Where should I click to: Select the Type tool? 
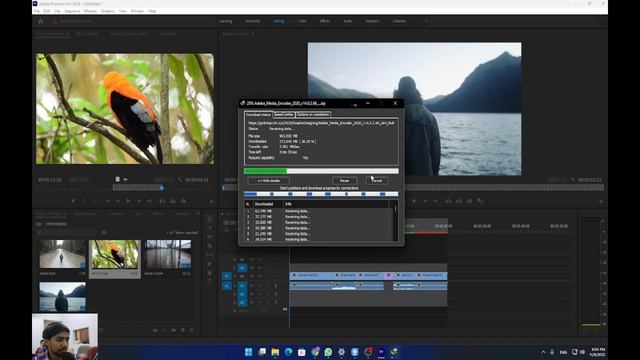(x=210, y=282)
